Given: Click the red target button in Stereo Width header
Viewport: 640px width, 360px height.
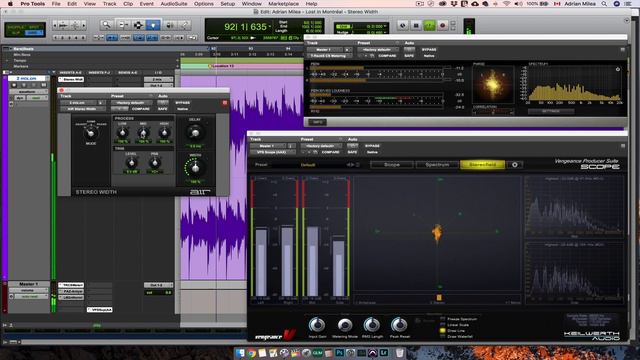Looking at the screenshot, I should pos(224,103).
